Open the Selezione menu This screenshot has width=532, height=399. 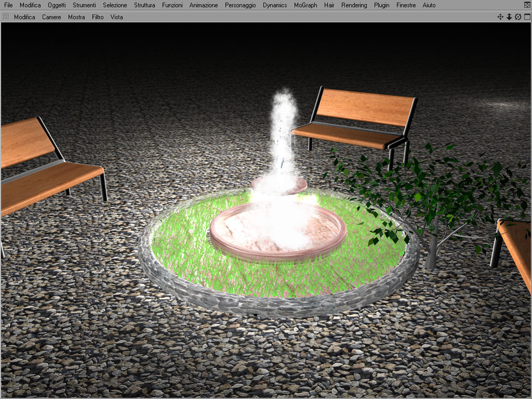[x=115, y=5]
